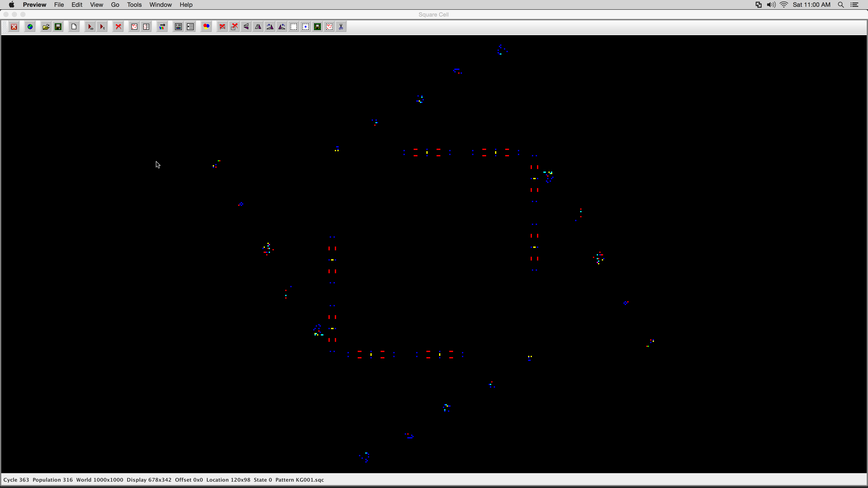The height and width of the screenshot is (488, 868).
Task: Click the 'Population 316' status bar text
Action: [x=53, y=480]
